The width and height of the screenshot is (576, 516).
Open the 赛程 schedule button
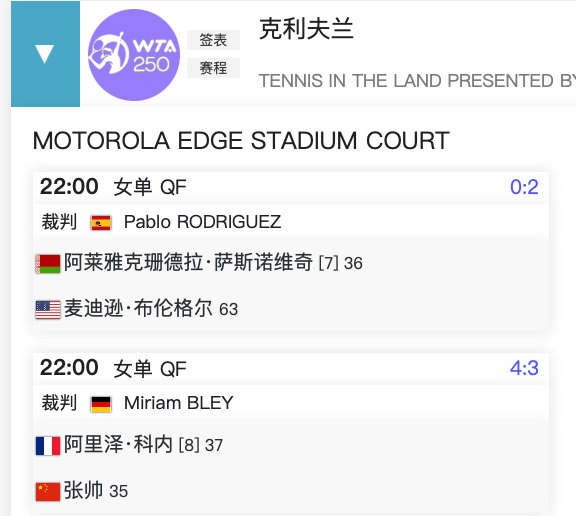click(x=213, y=68)
